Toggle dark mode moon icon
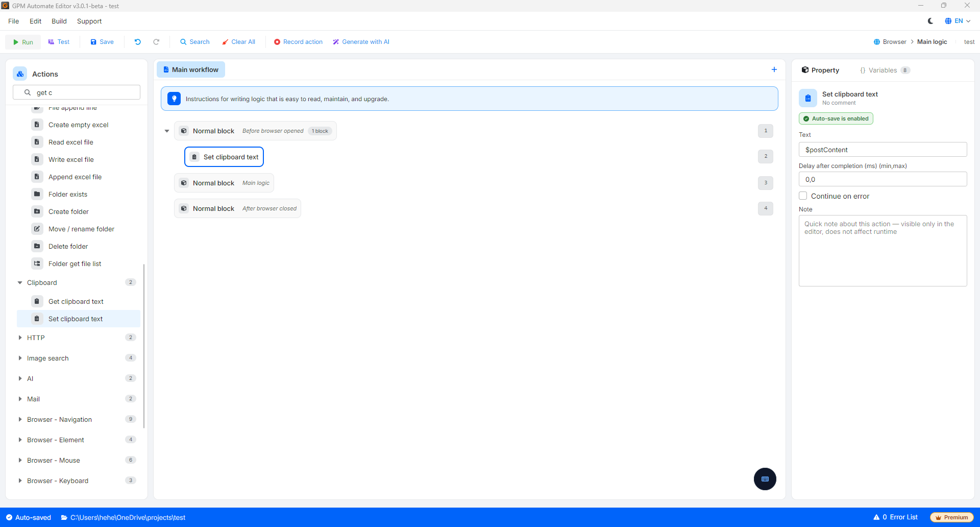 point(930,21)
